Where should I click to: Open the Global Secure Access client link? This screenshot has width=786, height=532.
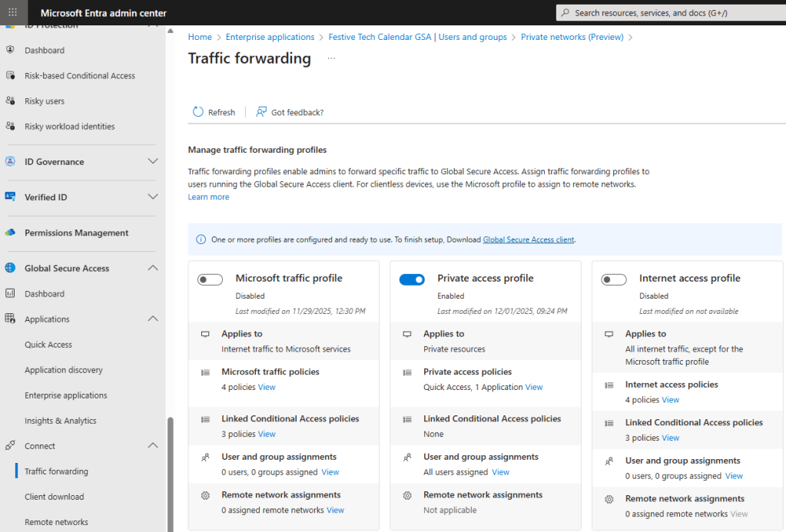tap(528, 240)
